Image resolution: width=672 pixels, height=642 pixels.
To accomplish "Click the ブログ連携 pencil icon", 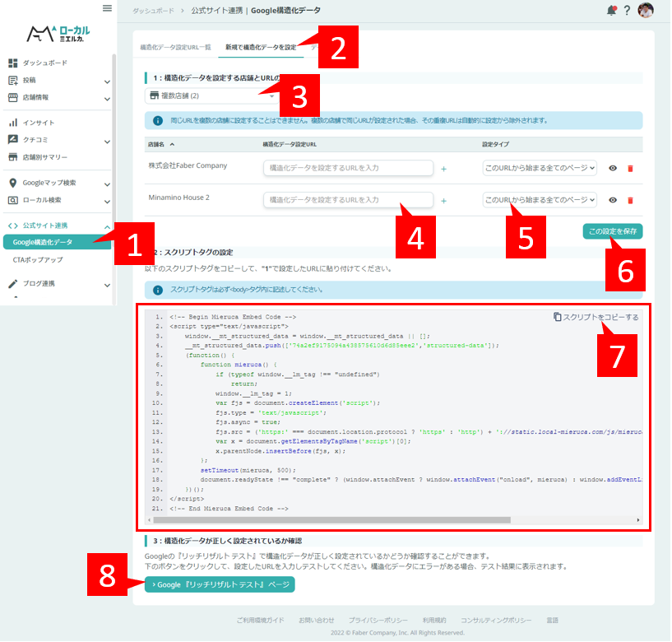I will 13,283.
